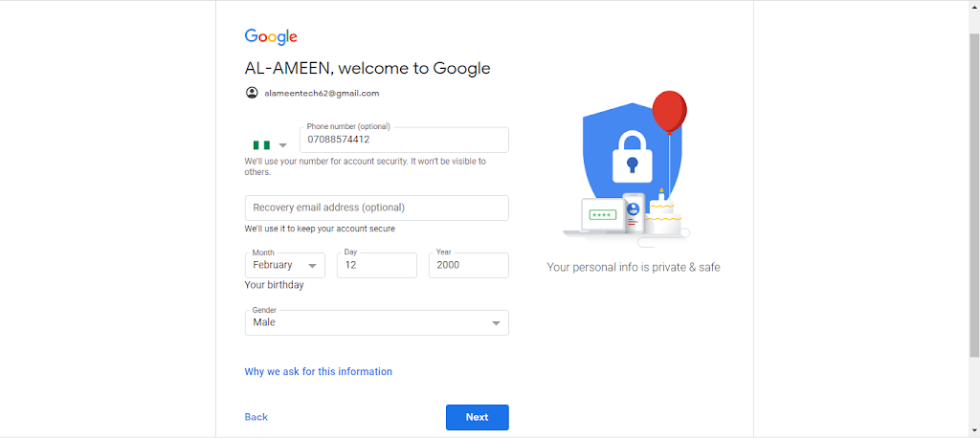Click the Day field showing 12
Viewport: 980px width, 439px height.
[377, 265]
